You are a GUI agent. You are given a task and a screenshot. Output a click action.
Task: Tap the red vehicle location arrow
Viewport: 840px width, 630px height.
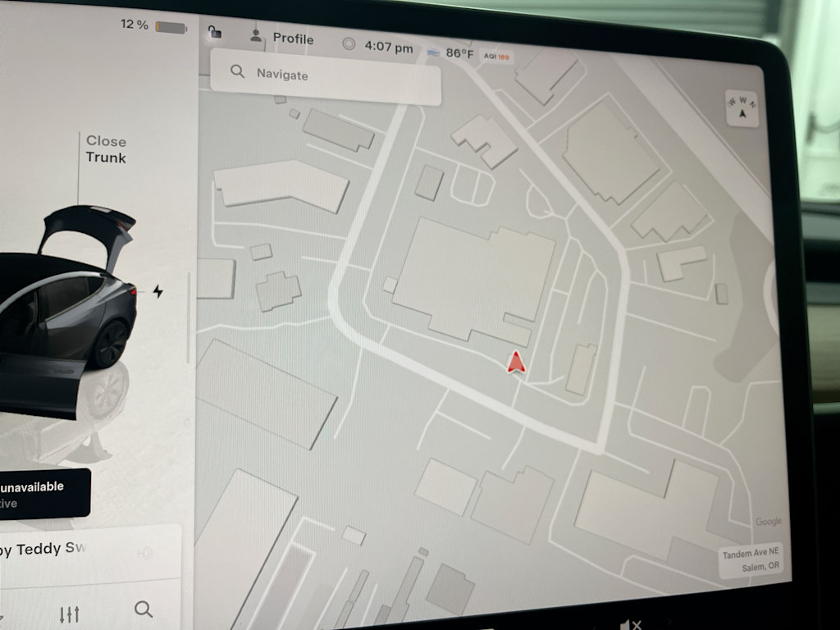tap(516, 362)
